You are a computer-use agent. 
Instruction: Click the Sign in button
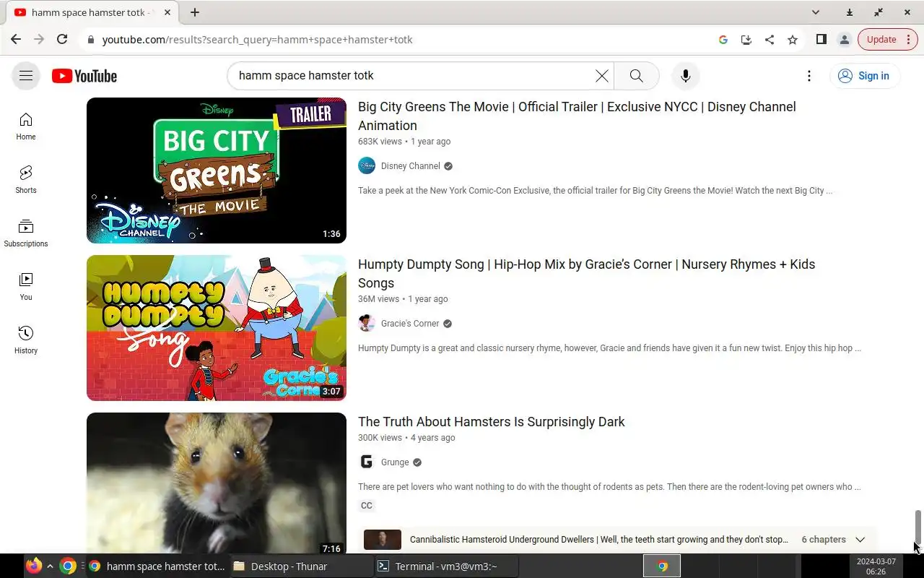pyautogui.click(x=864, y=76)
